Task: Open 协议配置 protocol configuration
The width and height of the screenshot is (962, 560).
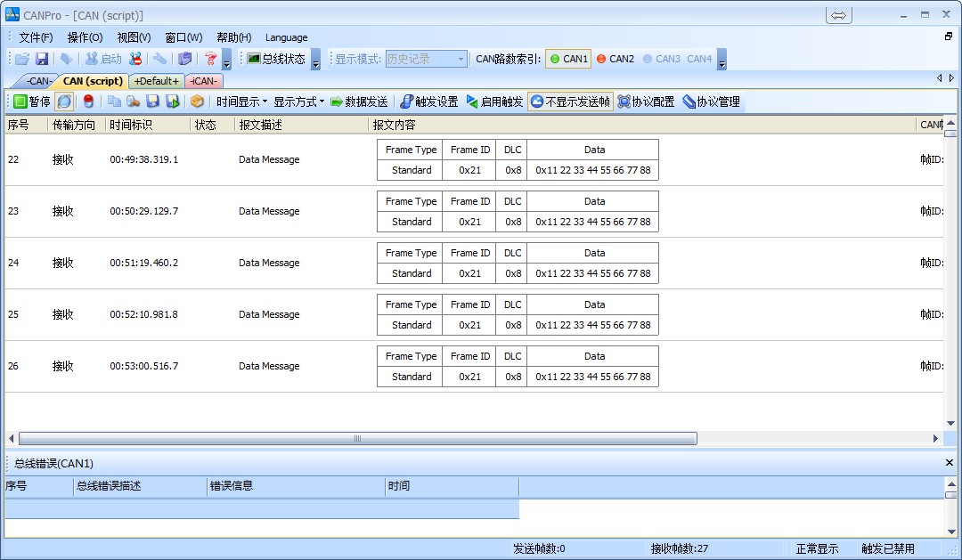Action: click(x=646, y=101)
